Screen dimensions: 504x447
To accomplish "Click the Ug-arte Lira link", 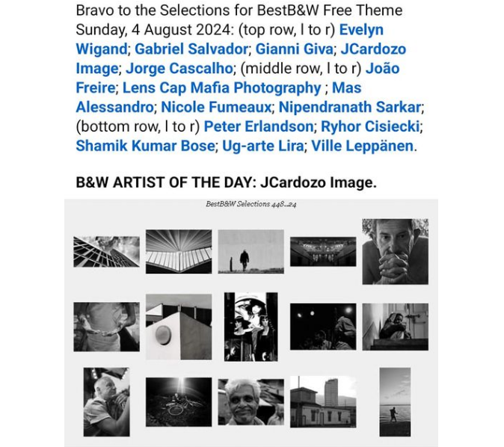I will click(x=262, y=147).
